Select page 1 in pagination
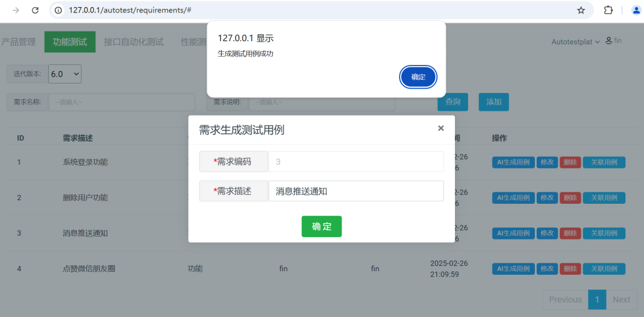The height and width of the screenshot is (317, 644). 597,299
